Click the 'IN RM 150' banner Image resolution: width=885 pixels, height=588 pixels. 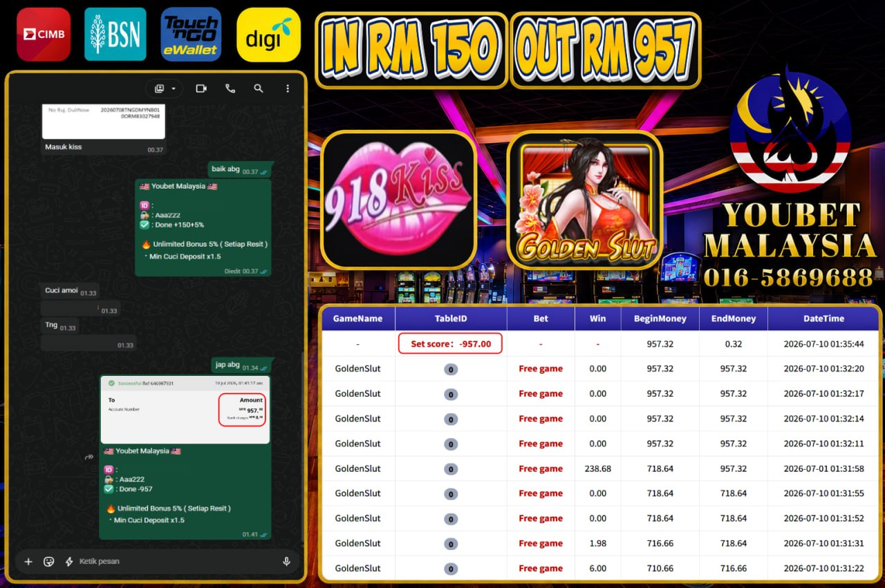coord(411,50)
